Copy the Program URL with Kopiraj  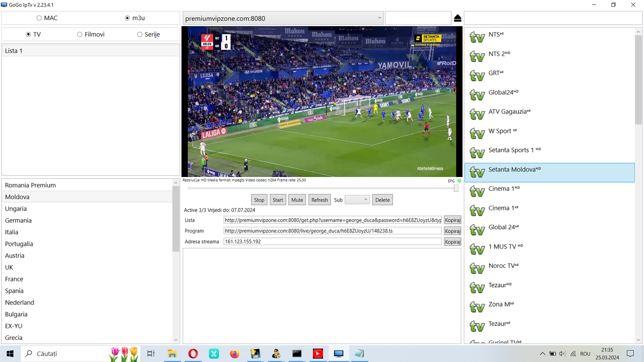452,231
